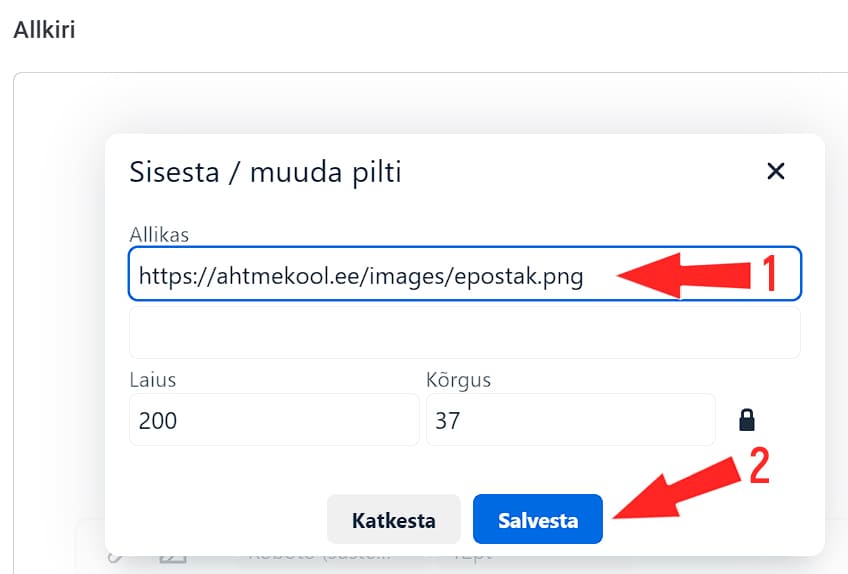Image resolution: width=848 pixels, height=574 pixels.
Task: Click the red number 1 annotation
Action: pyautogui.click(x=770, y=273)
